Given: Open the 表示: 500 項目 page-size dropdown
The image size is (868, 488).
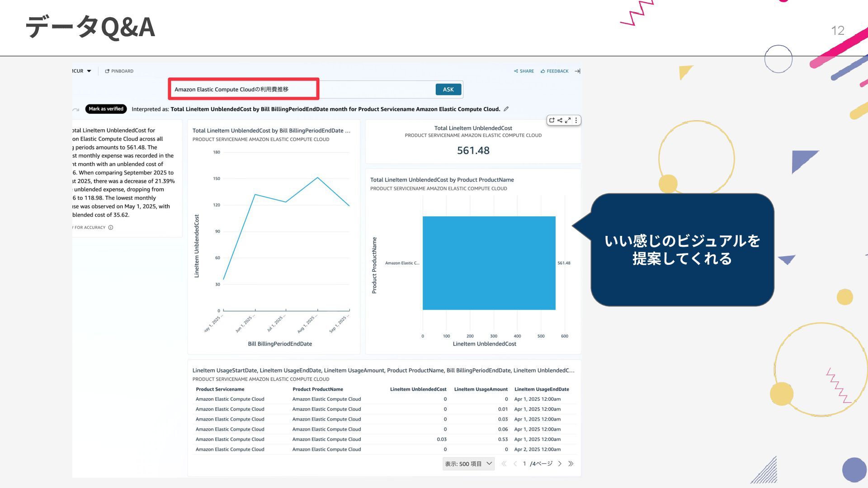Looking at the screenshot, I should (468, 464).
